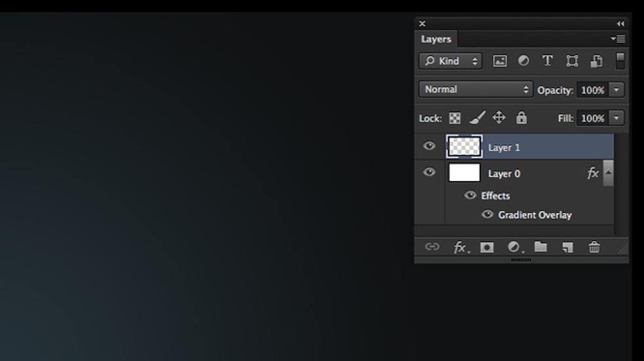
Task: Filter layers by type layers icon
Action: pyautogui.click(x=547, y=61)
